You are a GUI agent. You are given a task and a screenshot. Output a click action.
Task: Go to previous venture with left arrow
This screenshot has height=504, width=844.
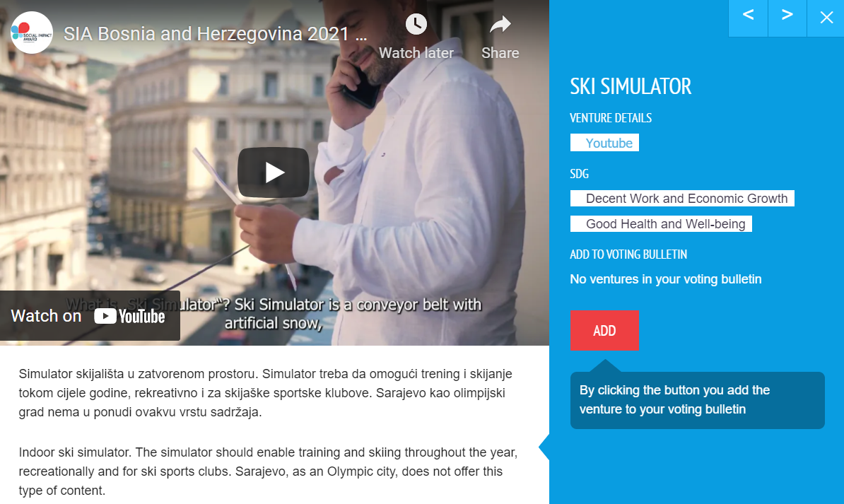pyautogui.click(x=748, y=16)
